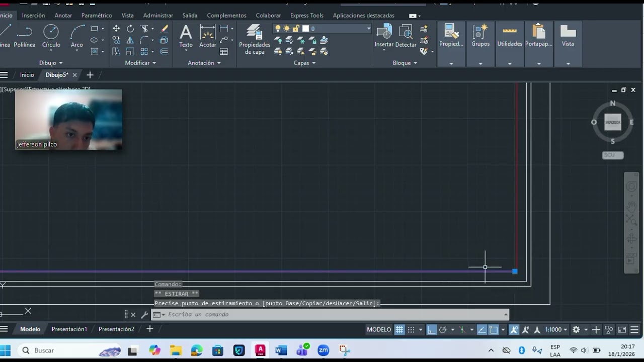This screenshot has width=644, height=362.
Task: Open the Propiedades panel dropdown
Action: 451,64
